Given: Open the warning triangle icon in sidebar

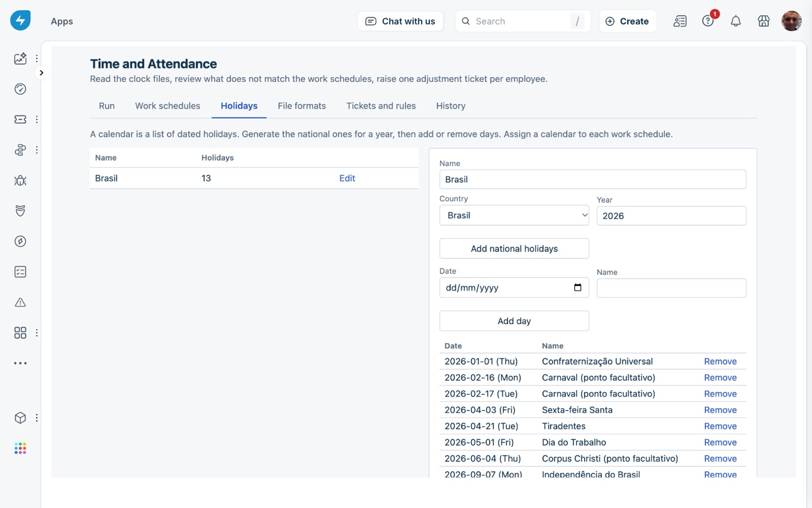Looking at the screenshot, I should [20, 302].
